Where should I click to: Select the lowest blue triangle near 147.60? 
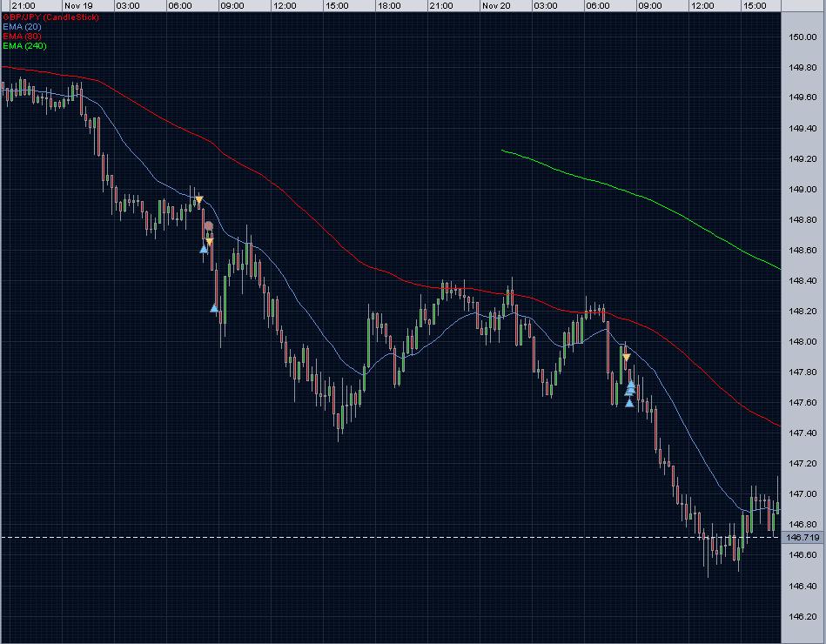[x=629, y=403]
